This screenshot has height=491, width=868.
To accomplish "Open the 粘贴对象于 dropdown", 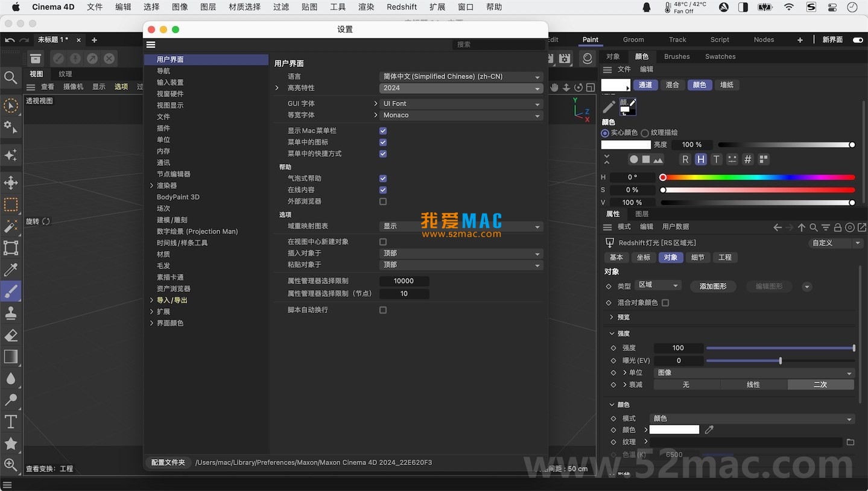I will coord(461,265).
